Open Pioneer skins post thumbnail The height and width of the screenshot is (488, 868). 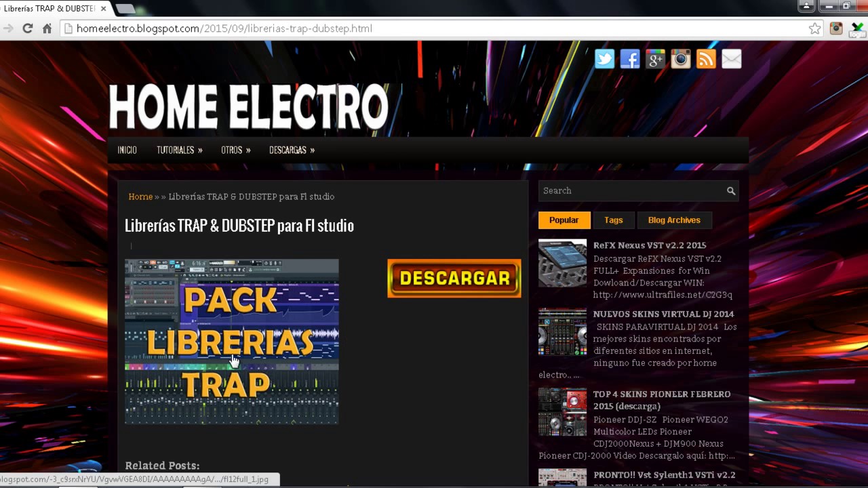pos(563,412)
